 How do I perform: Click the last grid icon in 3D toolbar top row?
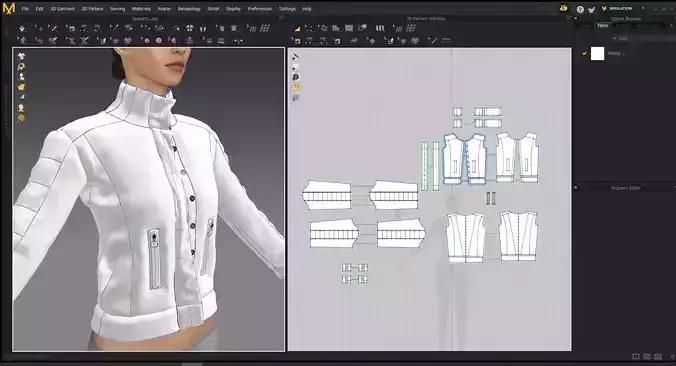(265, 28)
